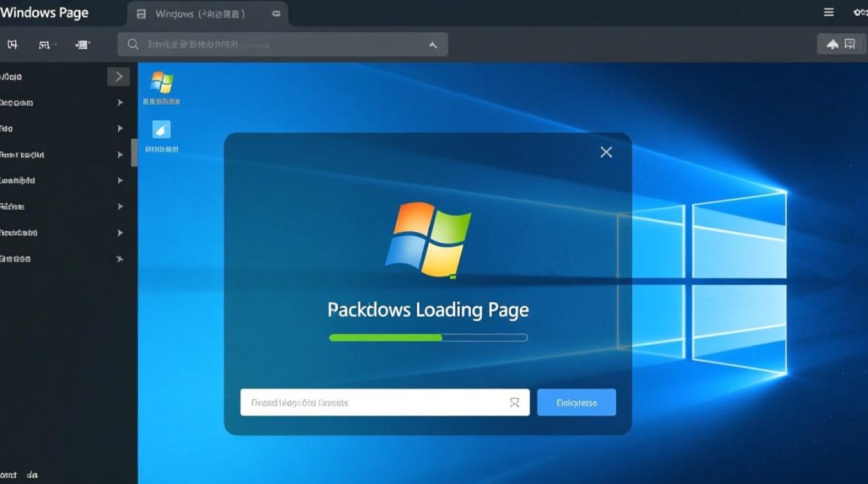The height and width of the screenshot is (484, 868).
Task: Click the rocket-shaped icon near the bookmark bar
Action: click(832, 45)
